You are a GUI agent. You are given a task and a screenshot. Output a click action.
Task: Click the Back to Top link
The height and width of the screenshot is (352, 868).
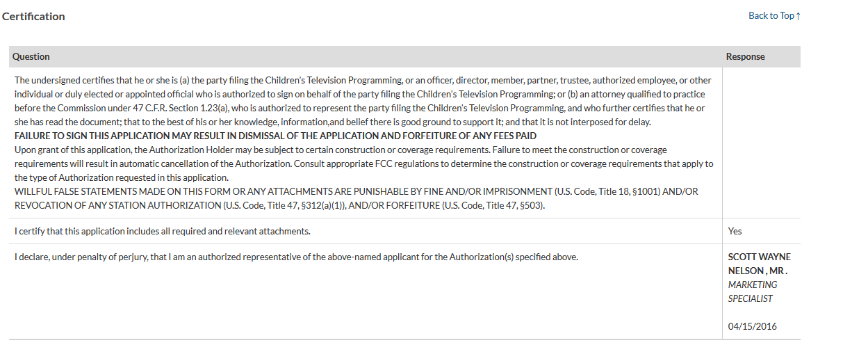pos(770,15)
